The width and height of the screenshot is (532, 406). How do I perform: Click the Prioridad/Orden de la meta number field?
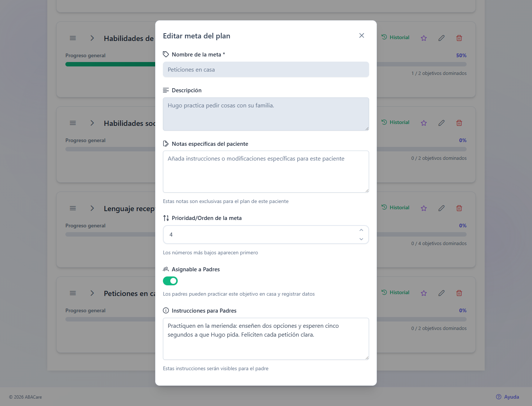coord(266,235)
